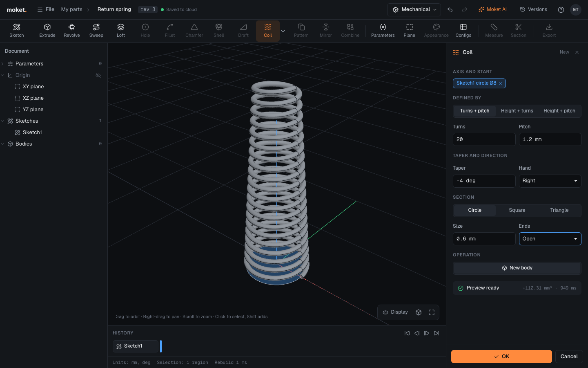Screen dimensions: 588x368
Task: Jump to history end
Action: (x=437, y=333)
